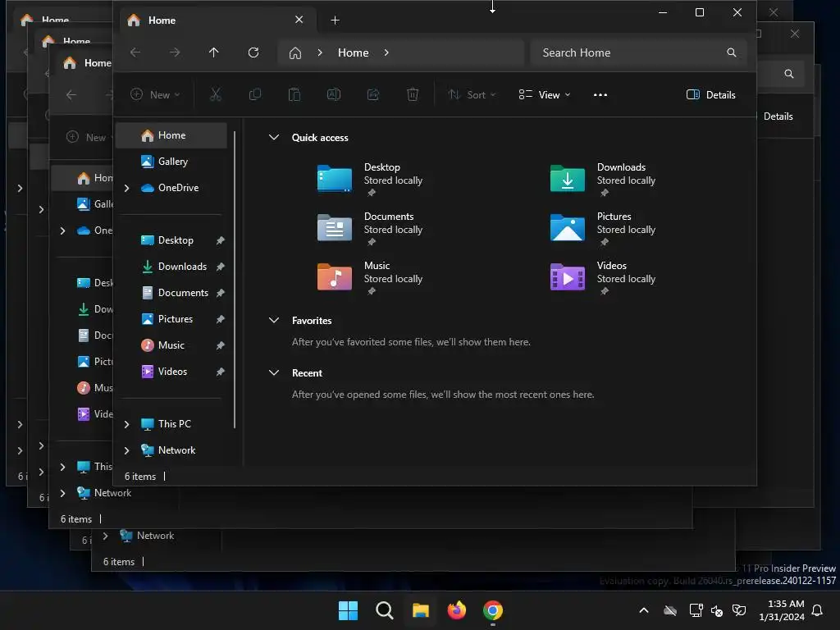Image resolution: width=840 pixels, height=630 pixels.
Task: Unpin Downloads using its sidebar pin icon
Action: (x=220, y=267)
